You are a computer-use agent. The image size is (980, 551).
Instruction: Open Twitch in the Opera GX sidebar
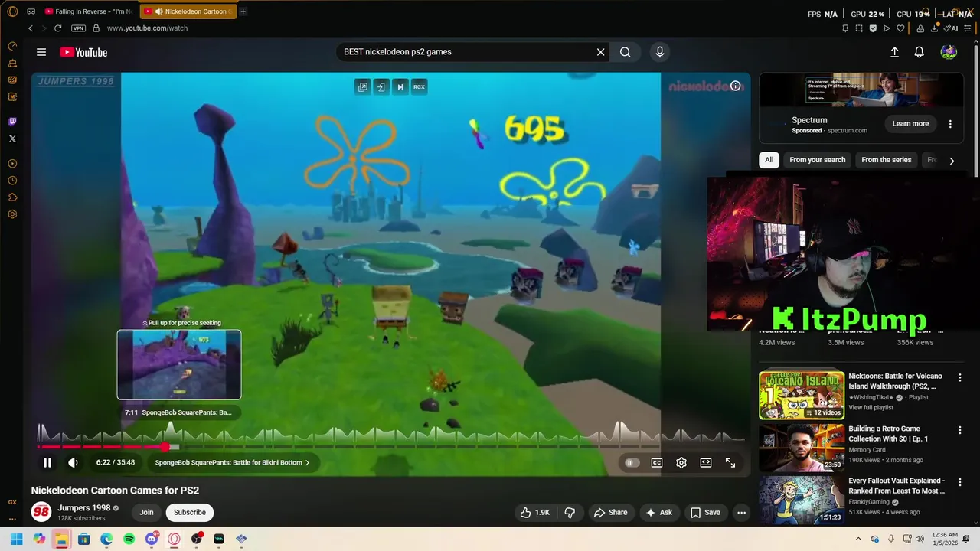(x=12, y=122)
